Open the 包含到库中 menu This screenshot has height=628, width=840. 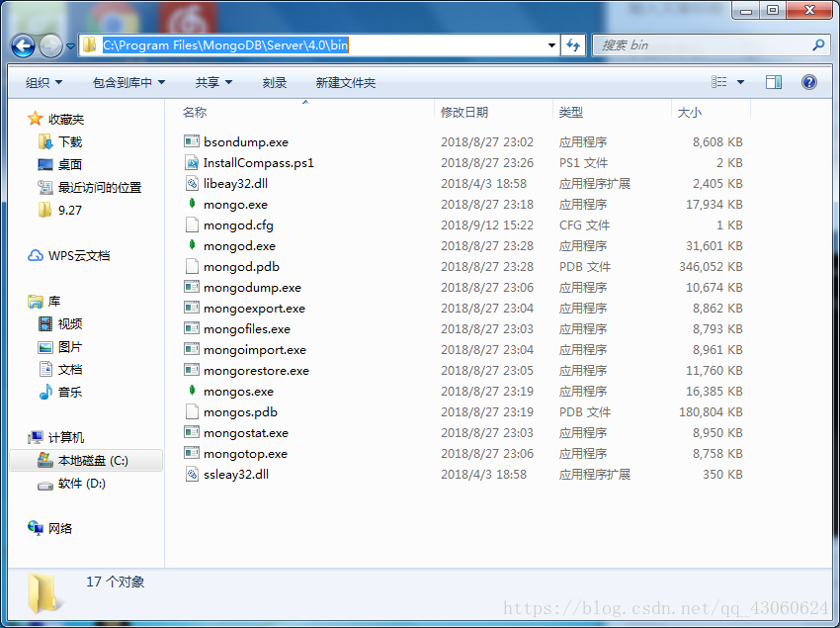pyautogui.click(x=128, y=83)
